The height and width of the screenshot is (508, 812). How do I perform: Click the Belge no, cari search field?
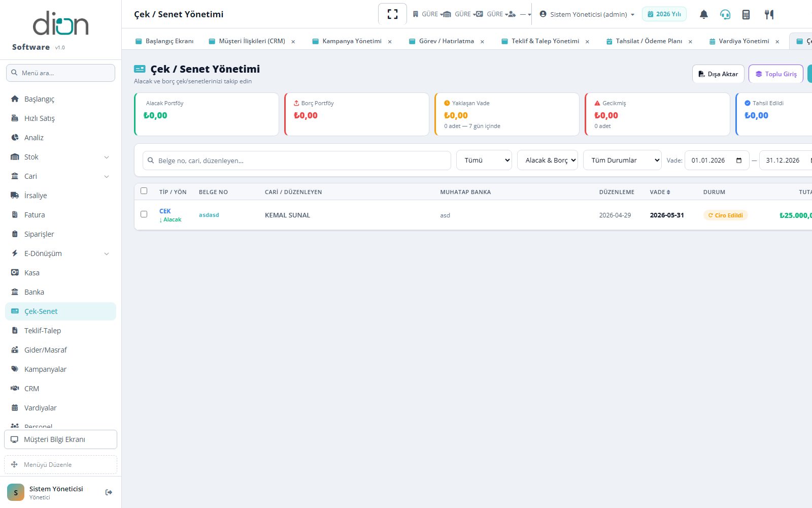tap(297, 161)
